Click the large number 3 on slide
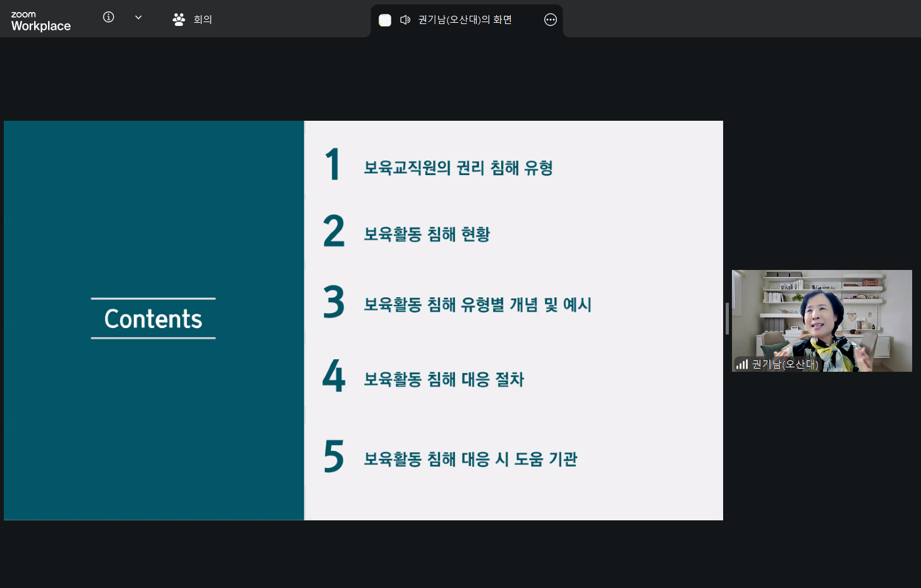Image resolution: width=921 pixels, height=588 pixels. (x=334, y=302)
